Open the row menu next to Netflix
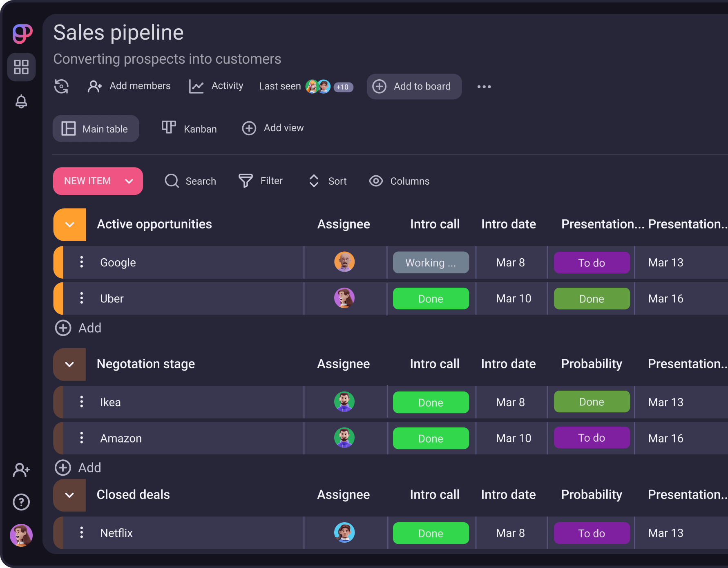 (81, 533)
